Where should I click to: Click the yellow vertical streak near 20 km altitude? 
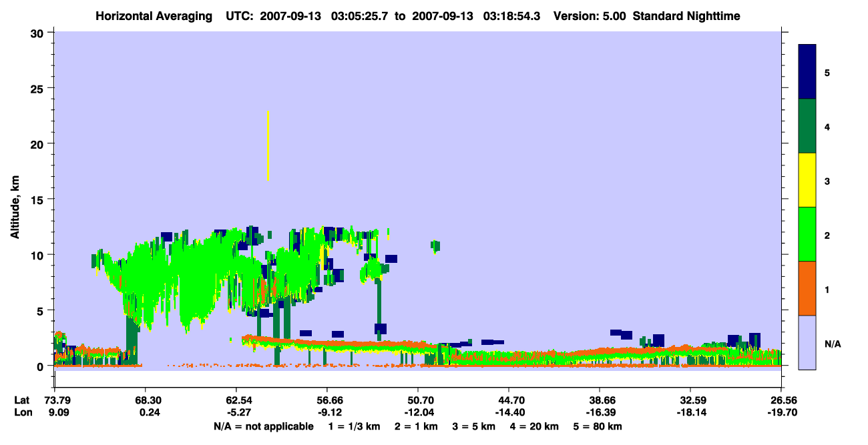(268, 145)
